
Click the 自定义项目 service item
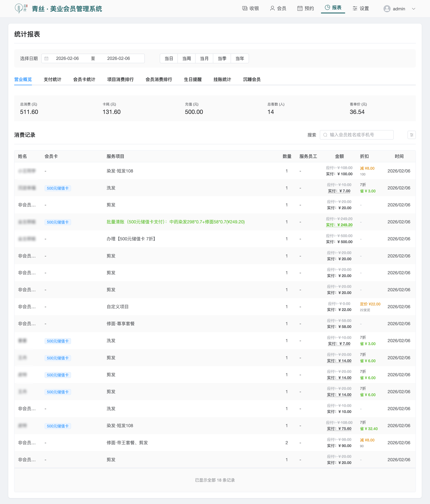(118, 307)
